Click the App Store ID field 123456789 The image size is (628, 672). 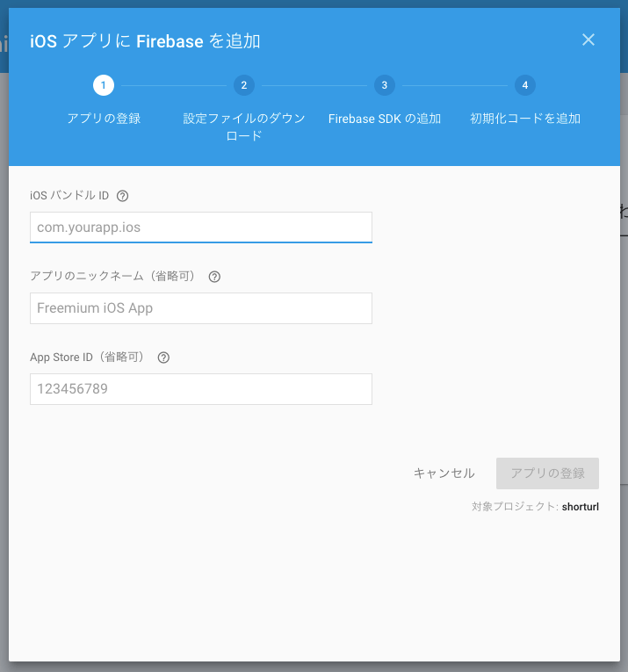coord(201,389)
